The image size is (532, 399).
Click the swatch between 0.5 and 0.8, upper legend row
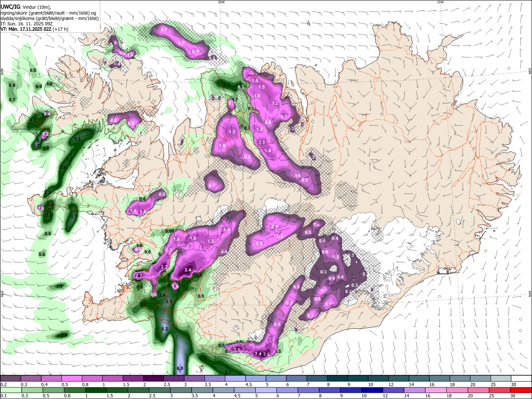71,378
